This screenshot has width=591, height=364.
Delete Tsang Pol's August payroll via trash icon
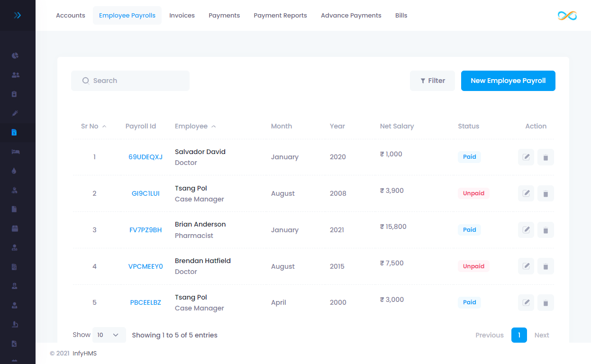point(546,193)
